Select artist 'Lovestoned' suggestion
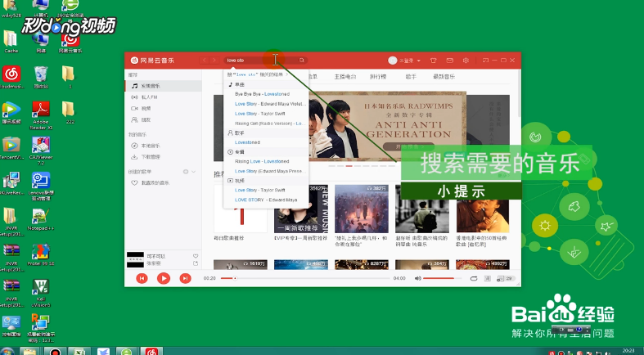Screen dimensions: 644x355 coord(266,142)
